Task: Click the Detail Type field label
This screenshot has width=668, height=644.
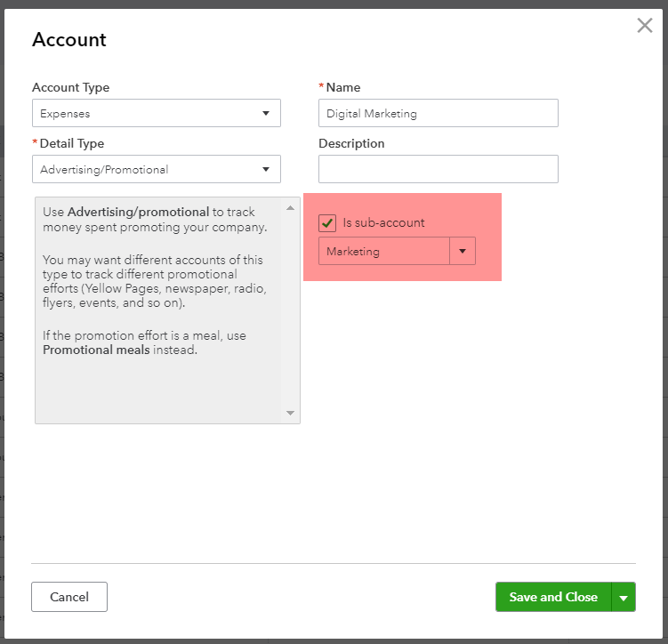Action: coord(72,143)
